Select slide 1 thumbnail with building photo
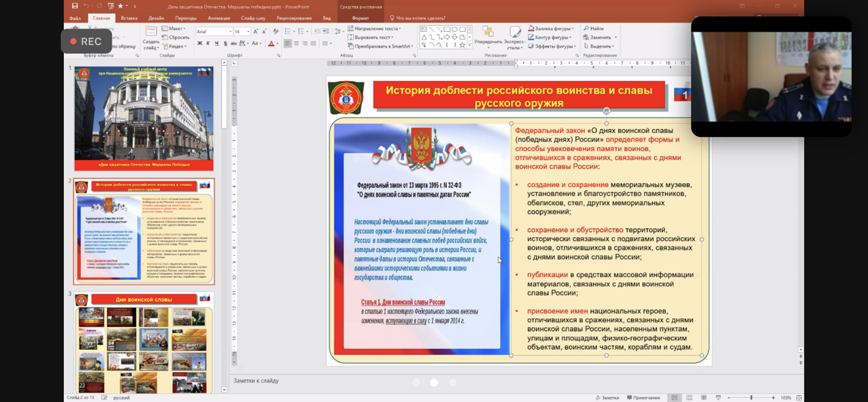This screenshot has height=402, width=868. pos(144,119)
